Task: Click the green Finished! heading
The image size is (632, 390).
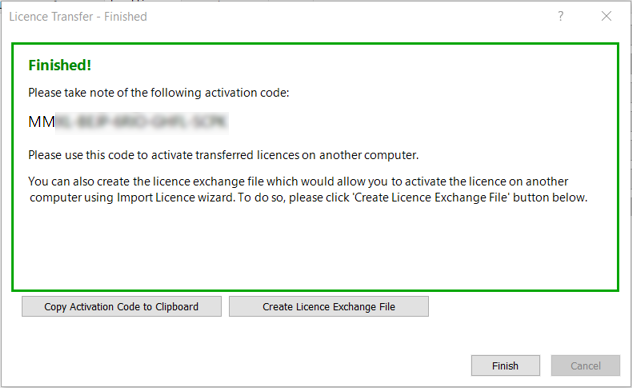Action: tap(60, 65)
